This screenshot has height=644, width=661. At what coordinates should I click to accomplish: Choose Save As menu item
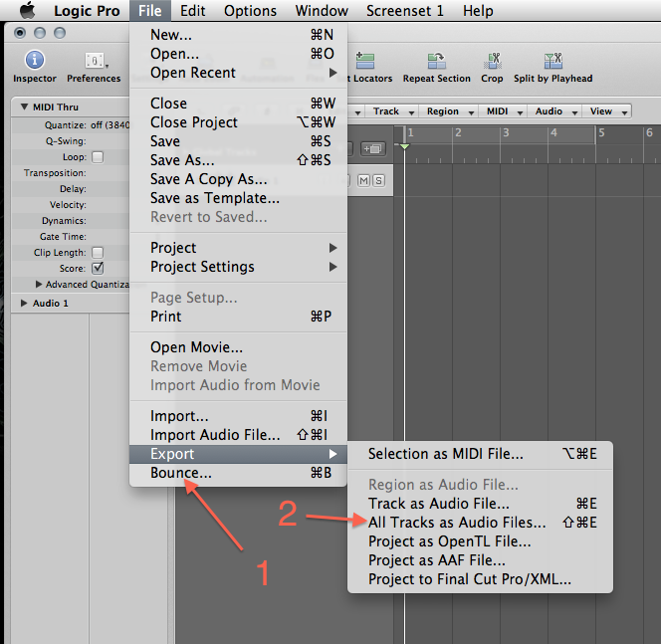[x=238, y=160]
